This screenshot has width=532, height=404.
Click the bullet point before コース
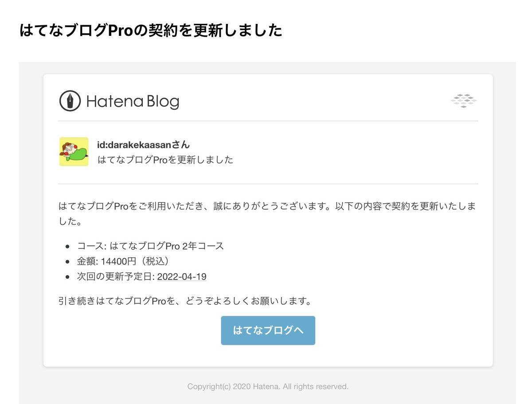pyautogui.click(x=67, y=246)
